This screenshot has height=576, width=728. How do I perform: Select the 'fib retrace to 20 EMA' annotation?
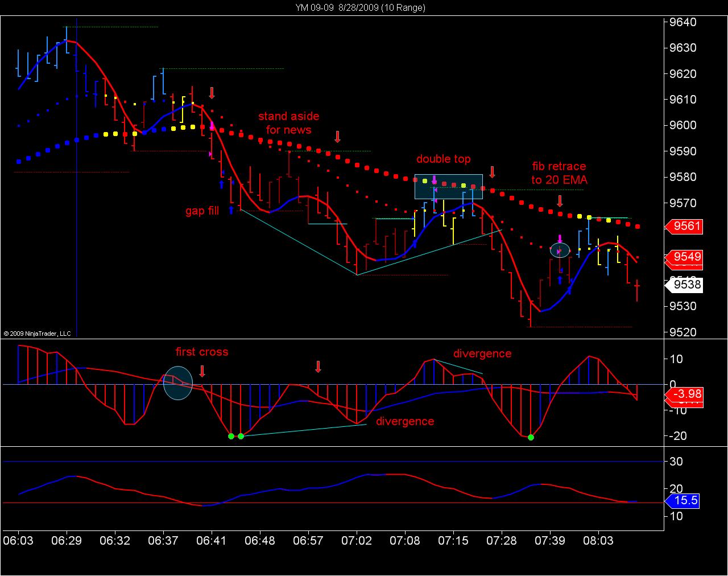559,173
